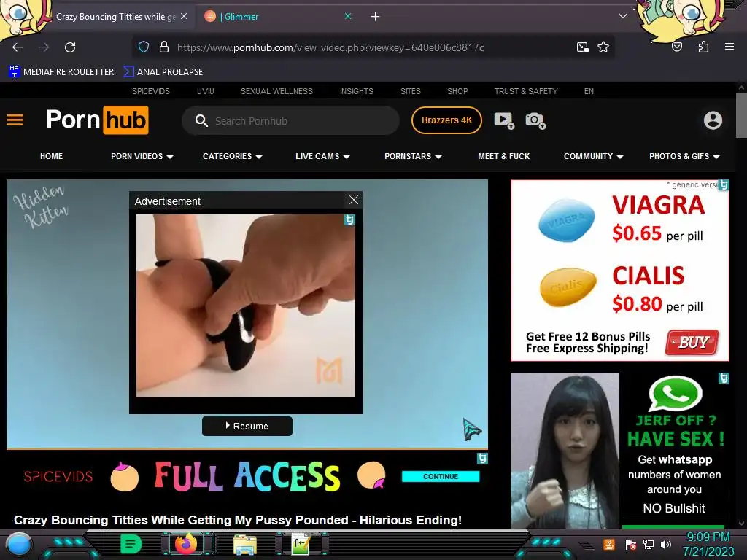Click the site logo in header
Viewport: 747px width, 560px height.
pyautogui.click(x=98, y=120)
